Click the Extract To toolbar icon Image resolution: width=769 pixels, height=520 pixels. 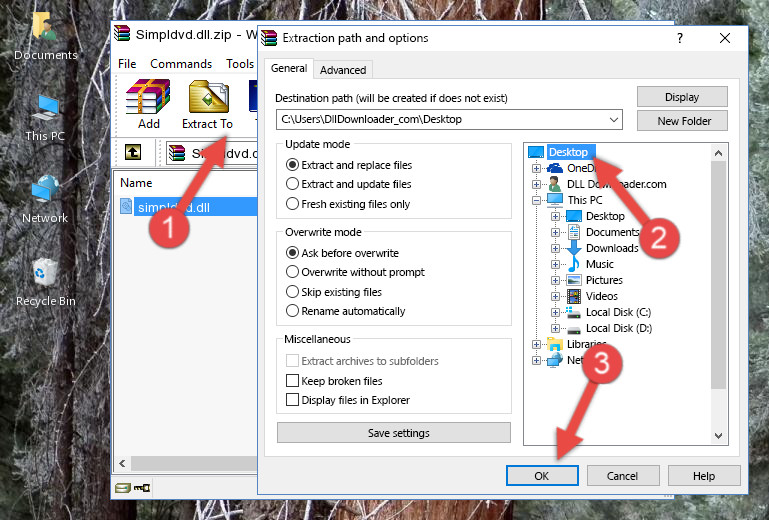tap(208, 97)
